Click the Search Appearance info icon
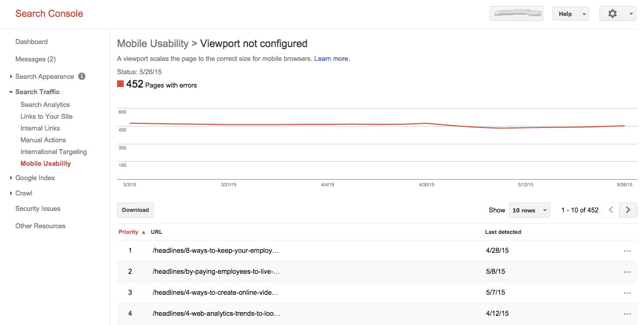Image resolution: width=644 pixels, height=325 pixels. coord(82,76)
